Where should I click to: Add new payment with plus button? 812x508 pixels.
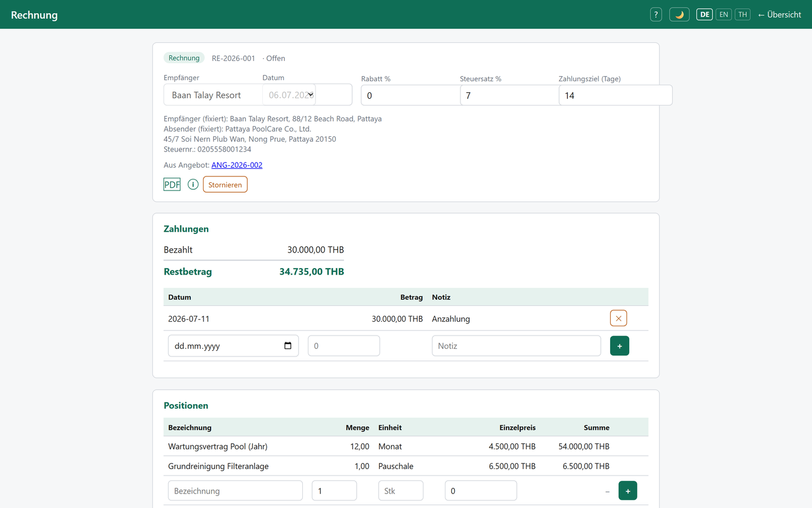point(619,345)
